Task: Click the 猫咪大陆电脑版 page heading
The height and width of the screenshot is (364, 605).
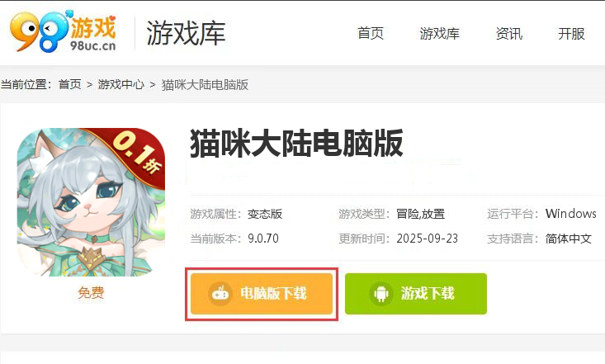Action: (x=296, y=144)
